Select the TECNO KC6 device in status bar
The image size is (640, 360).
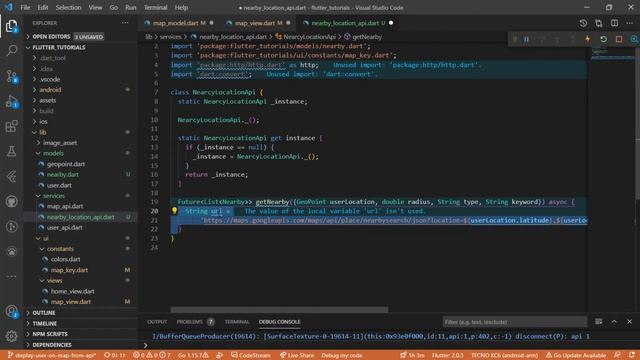point(504,355)
